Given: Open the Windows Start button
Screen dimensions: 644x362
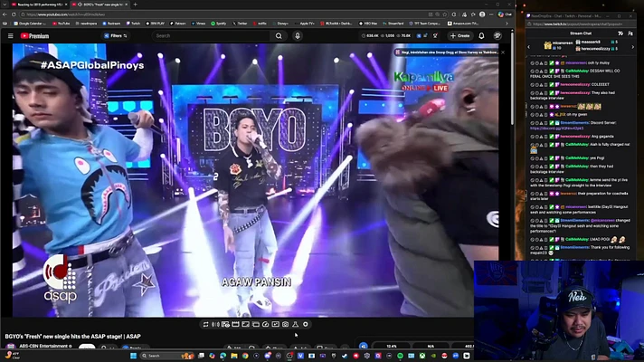Looking at the screenshot, I should pos(133,356).
